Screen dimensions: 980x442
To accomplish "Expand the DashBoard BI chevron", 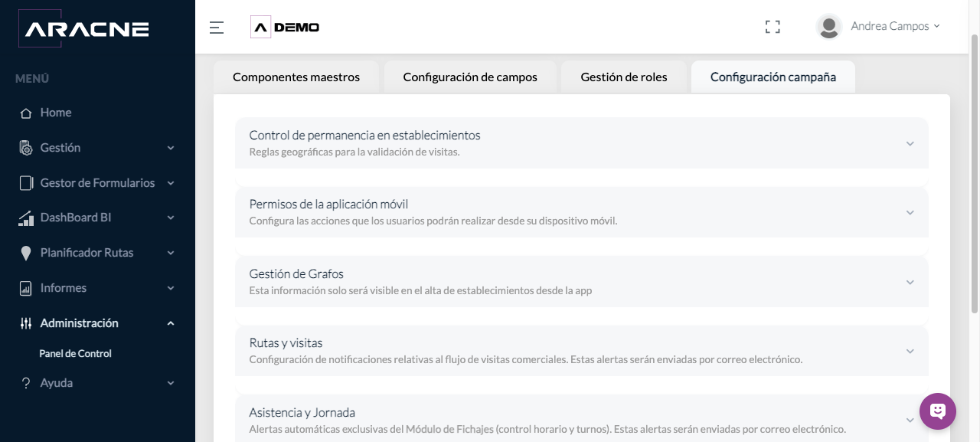I will point(171,218).
